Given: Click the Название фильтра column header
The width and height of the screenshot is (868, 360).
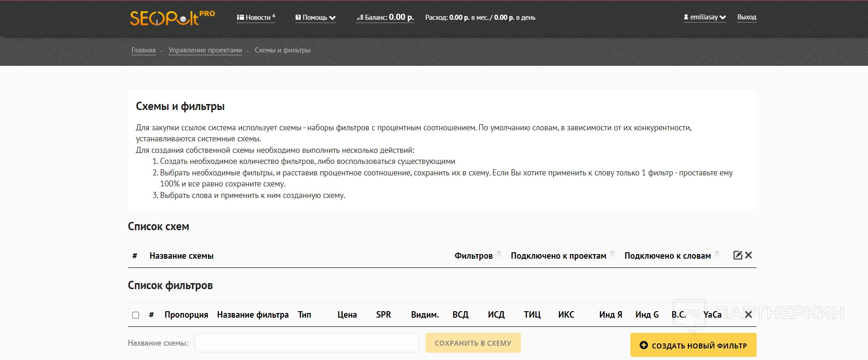Looking at the screenshot, I should (253, 315).
